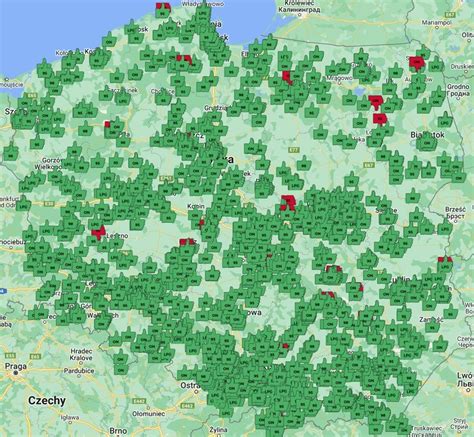The width and height of the screenshot is (474, 437).
Task: Select the Ołomuniec city label
Action: coord(149,414)
